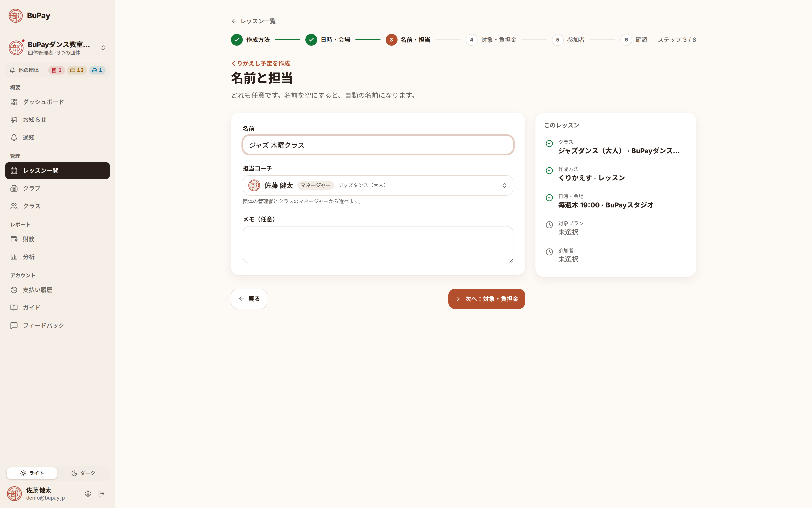This screenshot has width=812, height=508.
Task: Switch to ダーク theme
Action: click(83, 473)
